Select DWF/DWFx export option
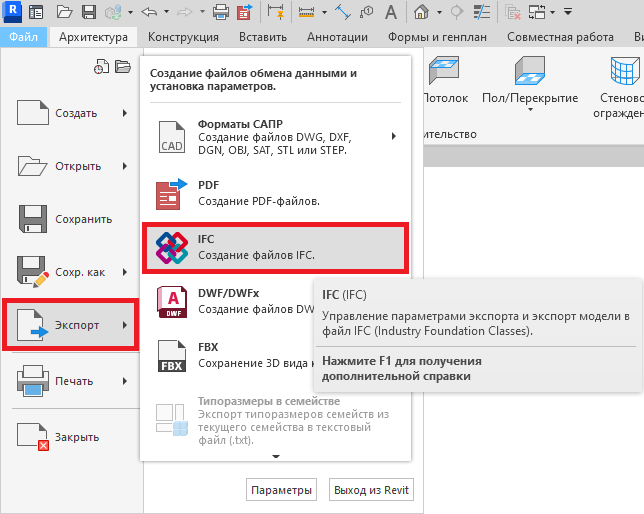The height and width of the screenshot is (514, 644). pos(230,301)
